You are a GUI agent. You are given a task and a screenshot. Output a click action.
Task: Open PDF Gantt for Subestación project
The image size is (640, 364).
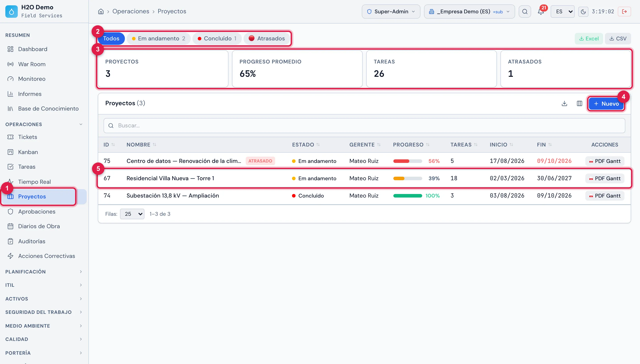click(605, 196)
